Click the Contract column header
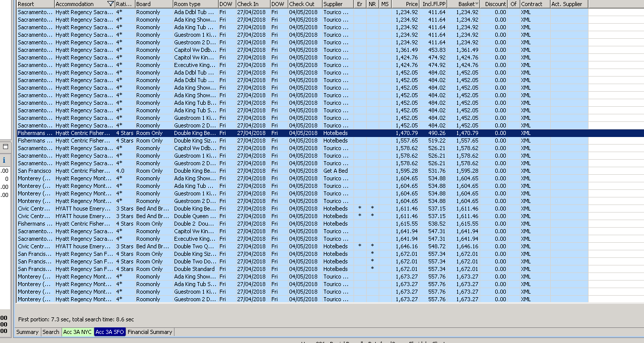Screen dimensions: 644x343 click(x=535, y=4)
